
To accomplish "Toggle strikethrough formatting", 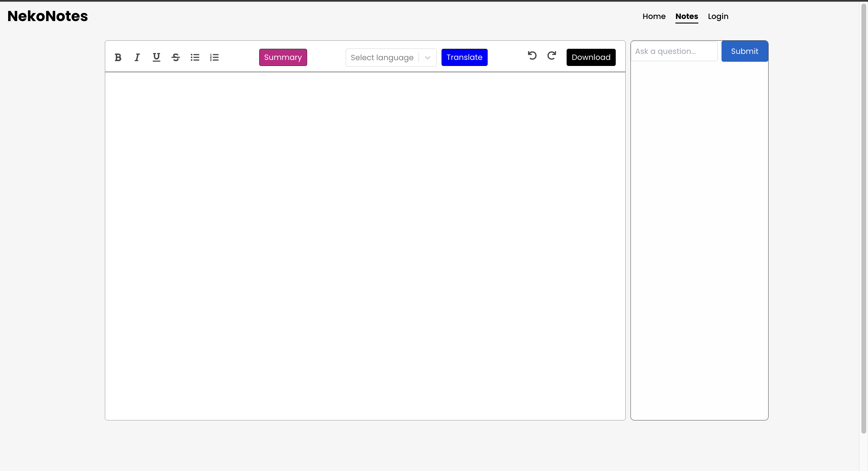I will click(x=175, y=57).
